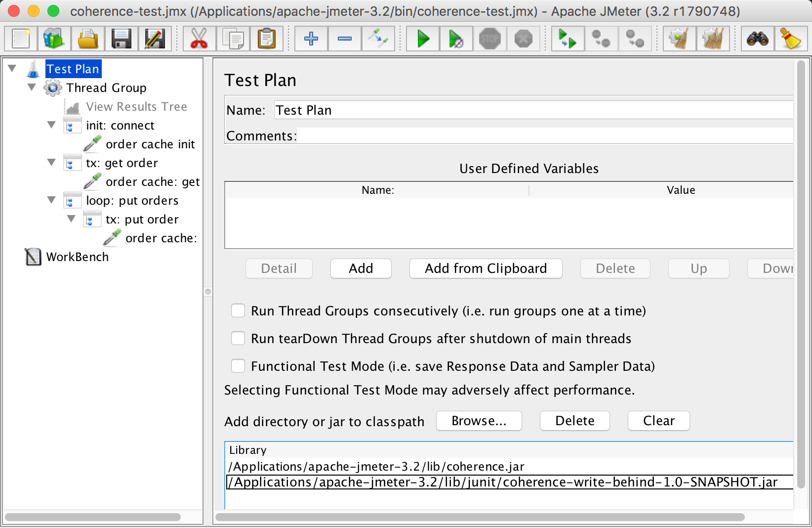Collapse the Test Plan tree node

[12, 68]
